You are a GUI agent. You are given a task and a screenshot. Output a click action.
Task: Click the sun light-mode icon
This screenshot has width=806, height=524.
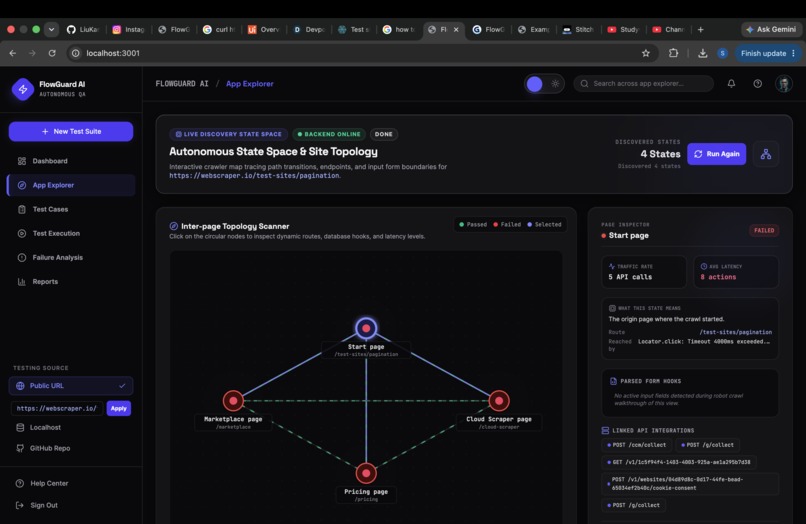tap(555, 84)
